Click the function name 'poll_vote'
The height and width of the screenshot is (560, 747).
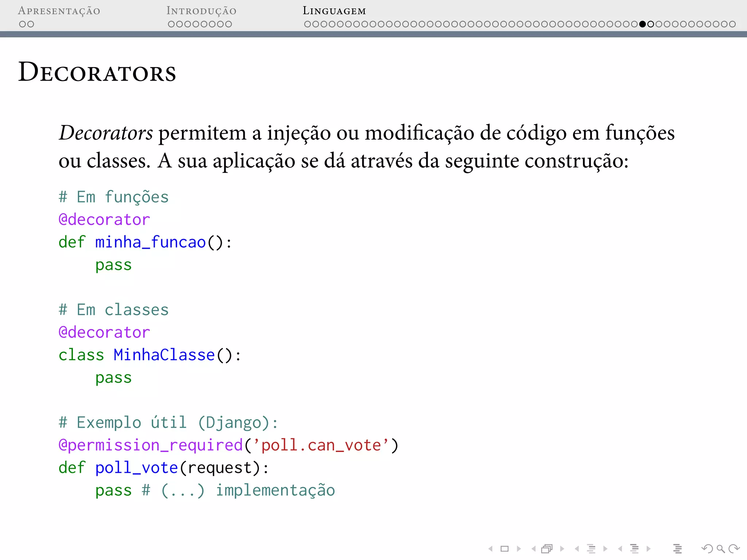(136, 468)
